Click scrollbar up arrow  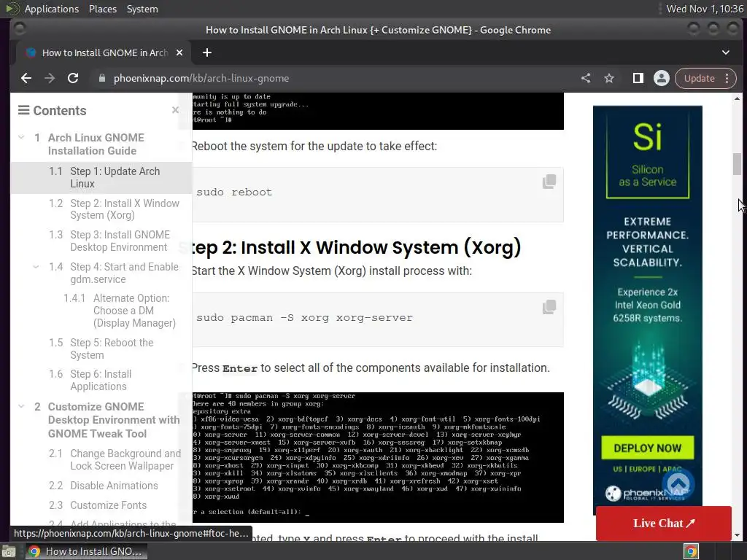(737, 98)
